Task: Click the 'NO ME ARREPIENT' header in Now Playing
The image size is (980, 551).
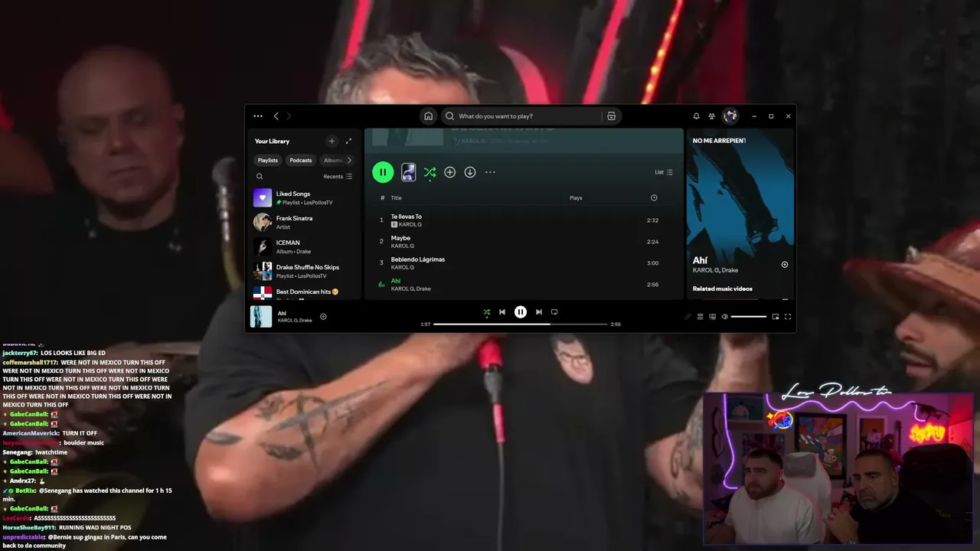Action: point(719,141)
